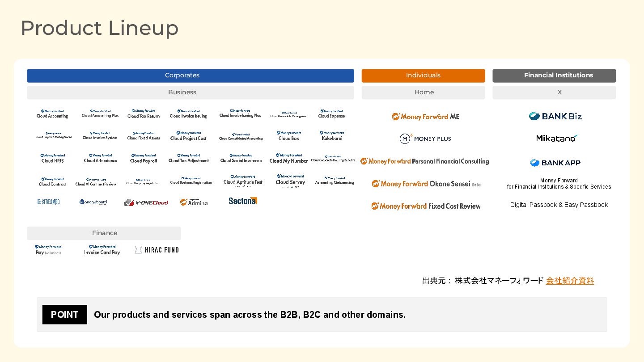Viewport: 644px width, 362px height.
Task: Select the Cloud Corporate Housing Benefits logo
Action: (333, 159)
